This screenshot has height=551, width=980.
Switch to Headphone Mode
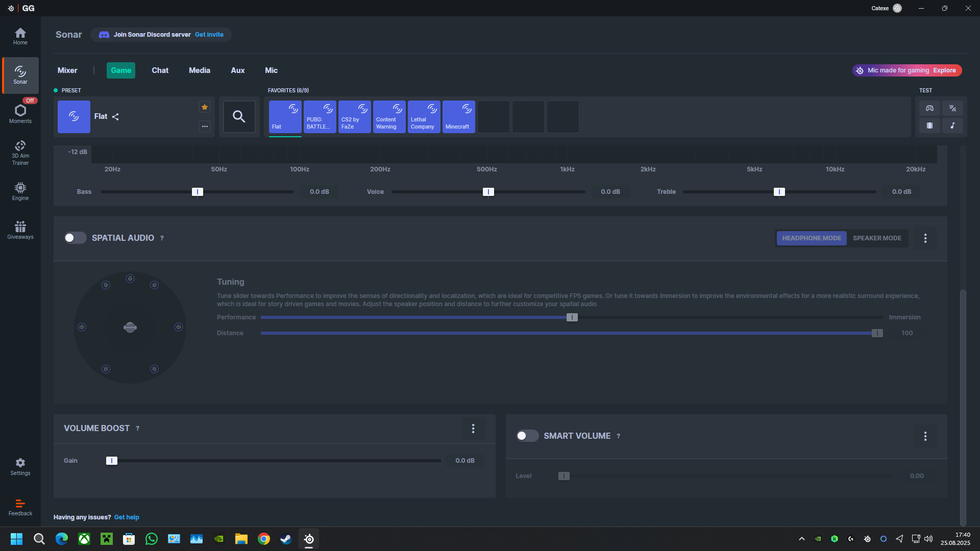[812, 238]
